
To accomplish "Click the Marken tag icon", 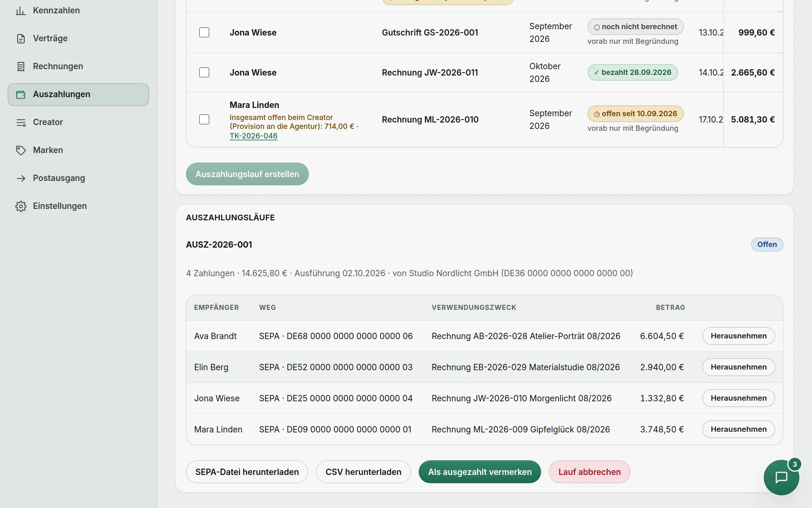I will [x=21, y=150].
